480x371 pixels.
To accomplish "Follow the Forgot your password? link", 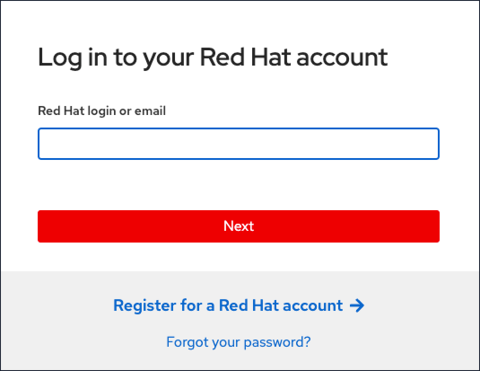I will click(239, 342).
